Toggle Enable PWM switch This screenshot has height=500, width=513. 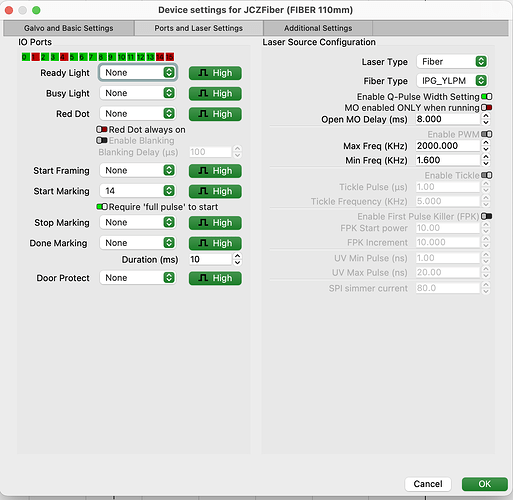[487, 134]
